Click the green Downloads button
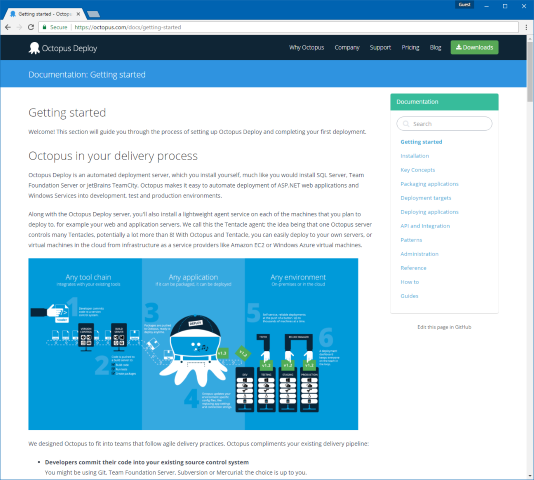Viewport: 534px width, 480px height. point(474,47)
